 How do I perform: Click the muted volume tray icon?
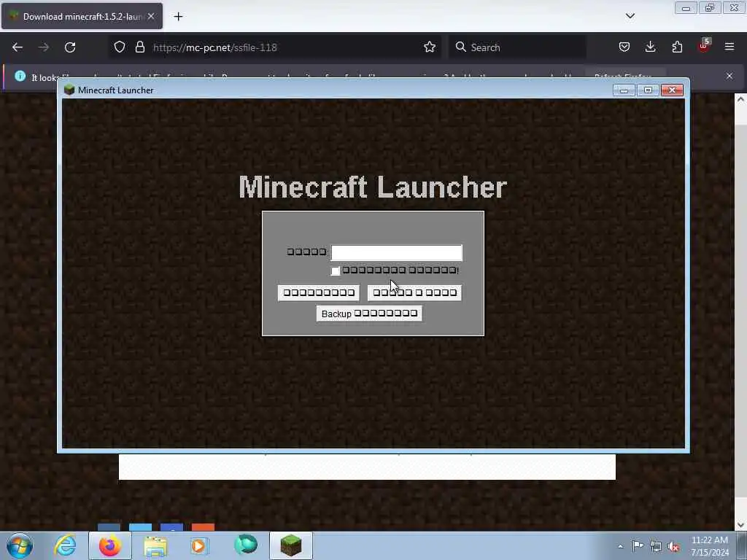pyautogui.click(x=673, y=547)
